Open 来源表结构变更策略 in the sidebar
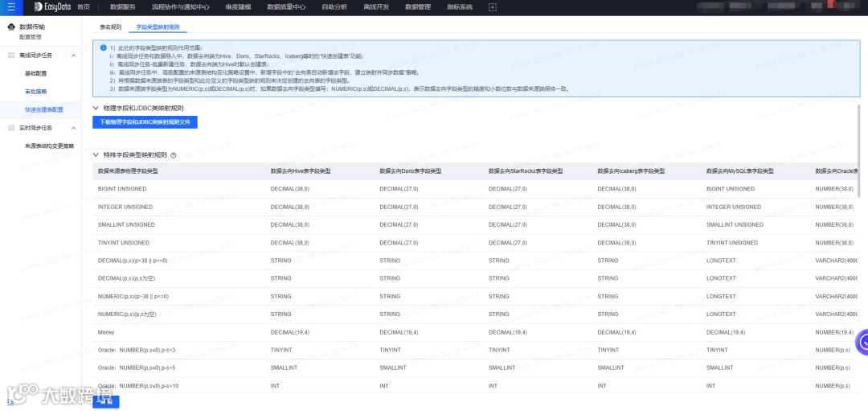Viewport: 868px width, 411px height. [49, 146]
